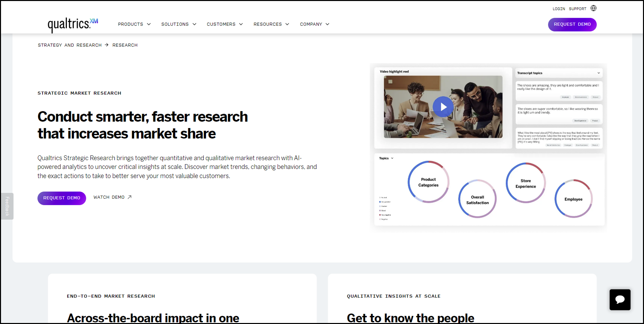Select the Store Experience circle
Image resolution: width=644 pixels, height=324 pixels.
[x=526, y=183]
